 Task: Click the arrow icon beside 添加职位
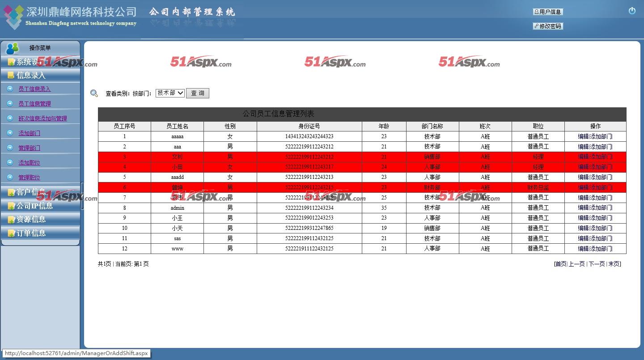10,162
